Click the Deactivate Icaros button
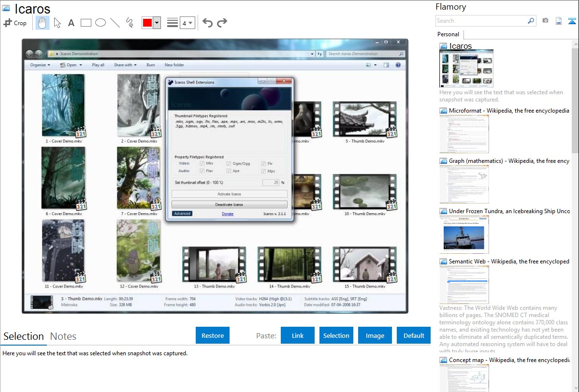Viewport: 579px width, 392px height. click(x=229, y=204)
